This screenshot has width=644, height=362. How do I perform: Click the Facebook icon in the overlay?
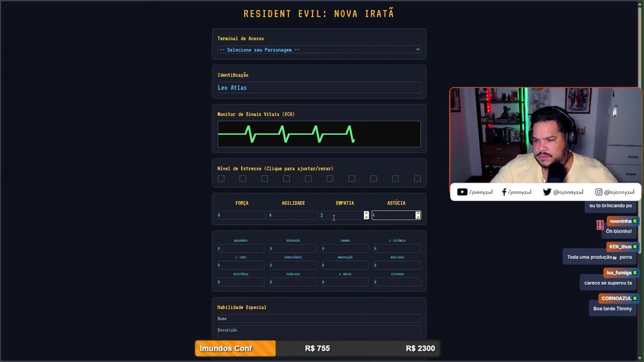point(504,192)
